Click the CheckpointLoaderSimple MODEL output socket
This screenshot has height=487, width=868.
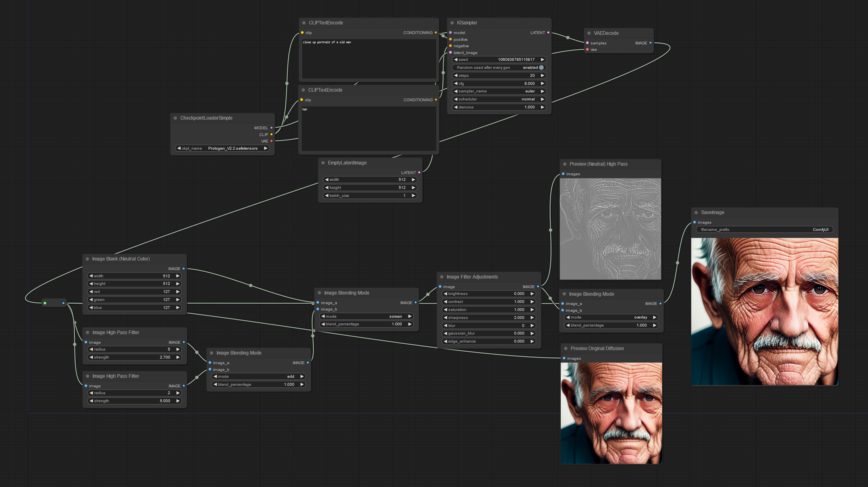pos(271,128)
